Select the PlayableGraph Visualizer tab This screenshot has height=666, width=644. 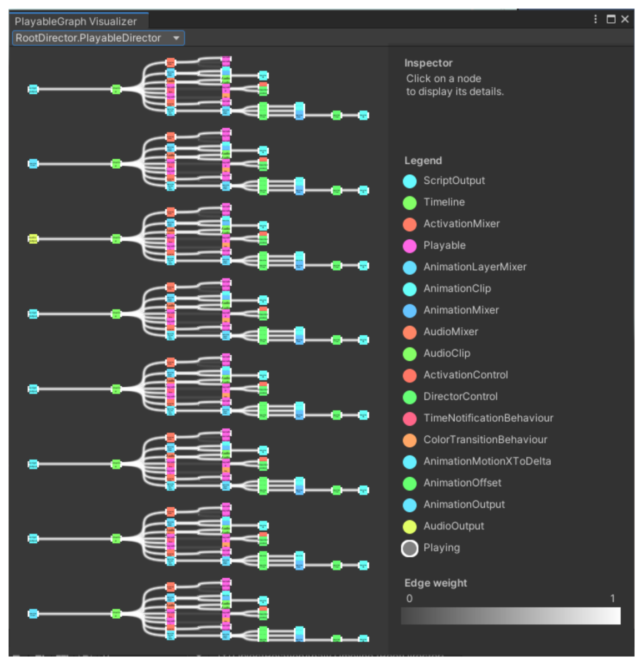[77, 21]
